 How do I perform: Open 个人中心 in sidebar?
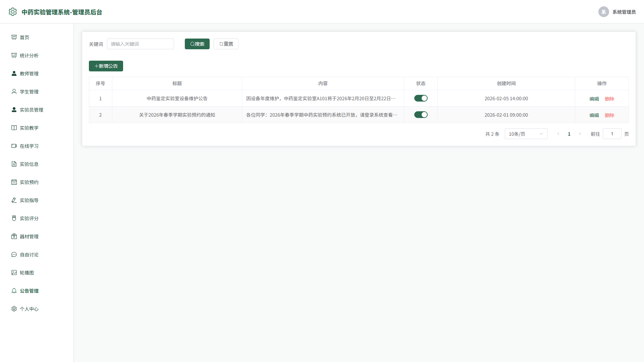coord(37,309)
